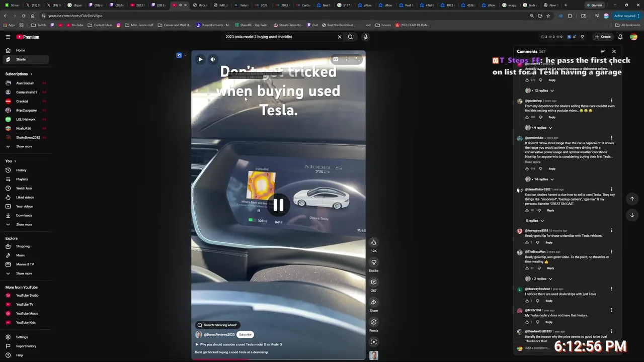This screenshot has width=644, height=362.
Task: Show more subscriptions below ShakeDown2012
Action: [x=25, y=146]
